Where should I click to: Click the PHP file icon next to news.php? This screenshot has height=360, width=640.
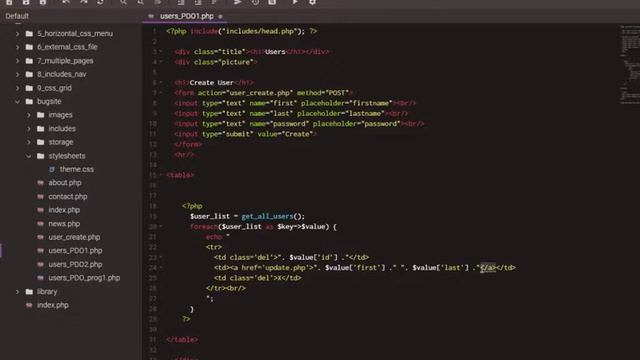pos(40,224)
